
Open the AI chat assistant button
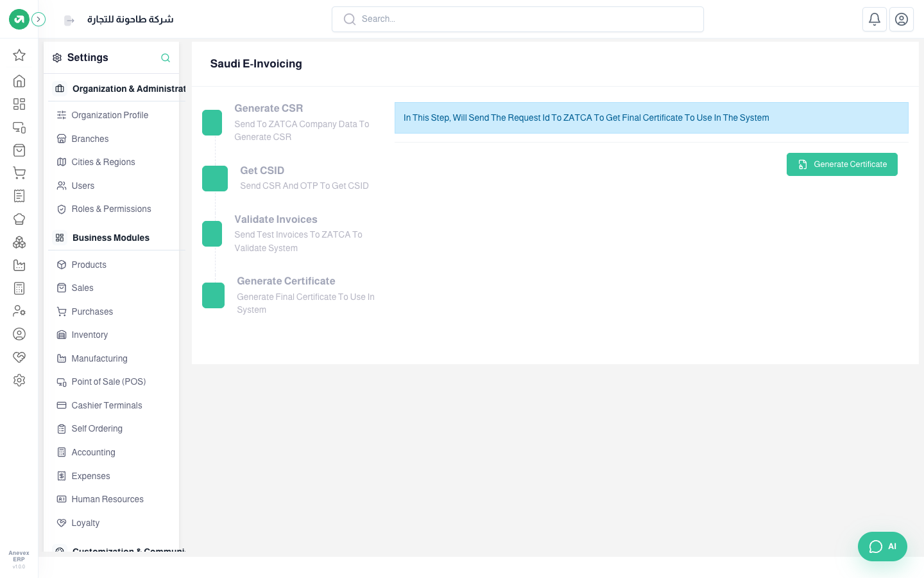click(x=882, y=547)
